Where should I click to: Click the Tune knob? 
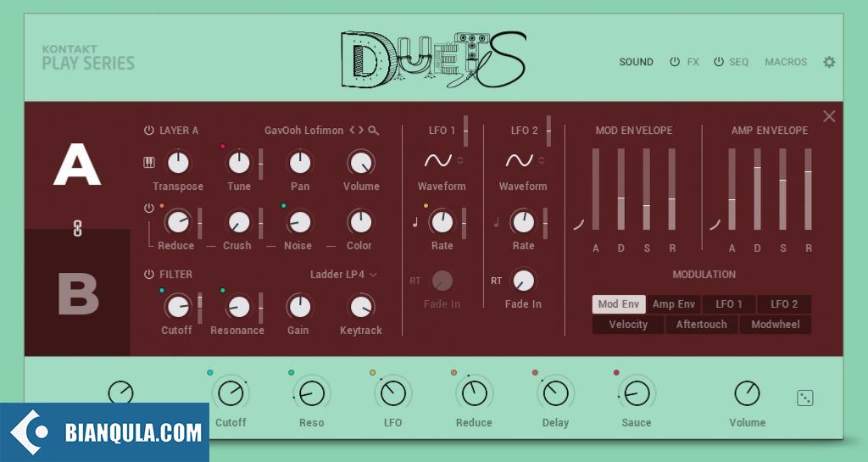(x=239, y=163)
